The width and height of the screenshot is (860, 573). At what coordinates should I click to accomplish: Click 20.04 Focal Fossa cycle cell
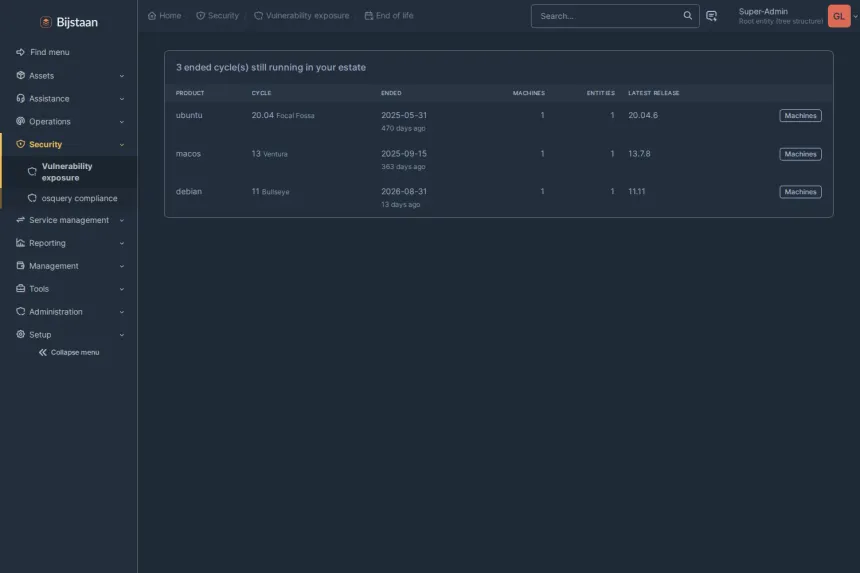pyautogui.click(x=283, y=115)
